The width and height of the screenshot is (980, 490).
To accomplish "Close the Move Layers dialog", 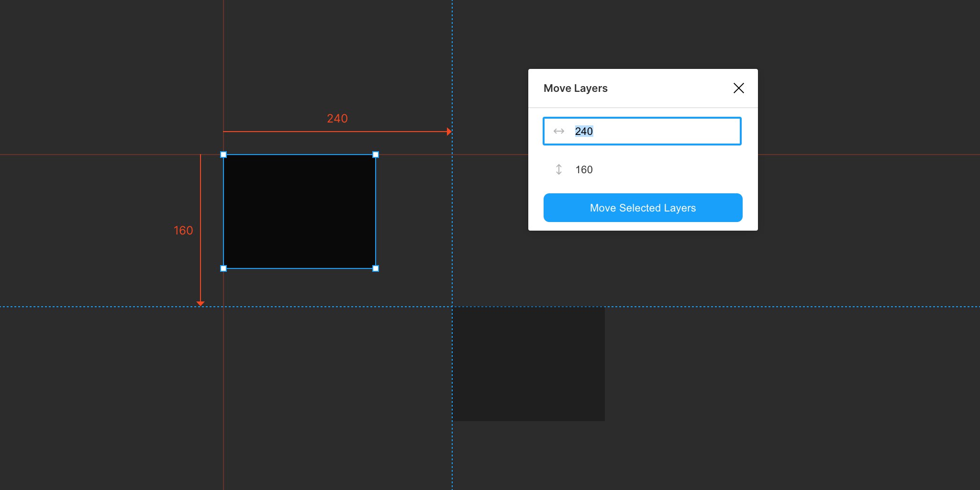I will pyautogui.click(x=738, y=88).
